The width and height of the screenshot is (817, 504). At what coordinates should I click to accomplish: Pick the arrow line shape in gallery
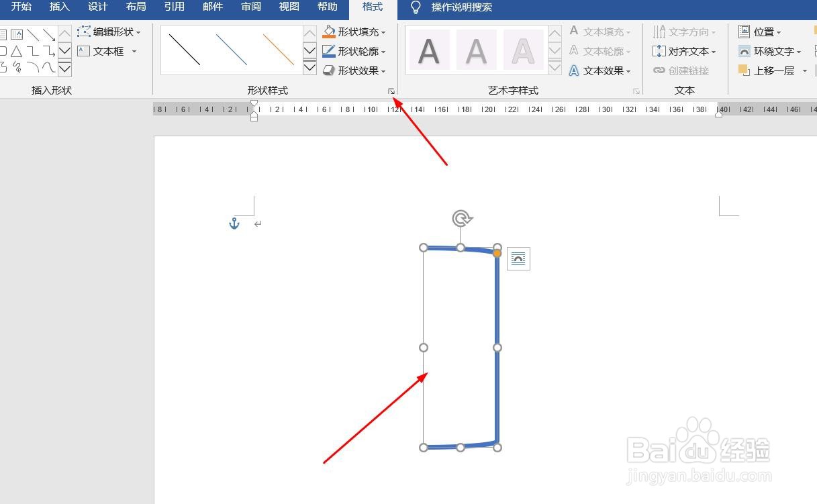[49, 35]
